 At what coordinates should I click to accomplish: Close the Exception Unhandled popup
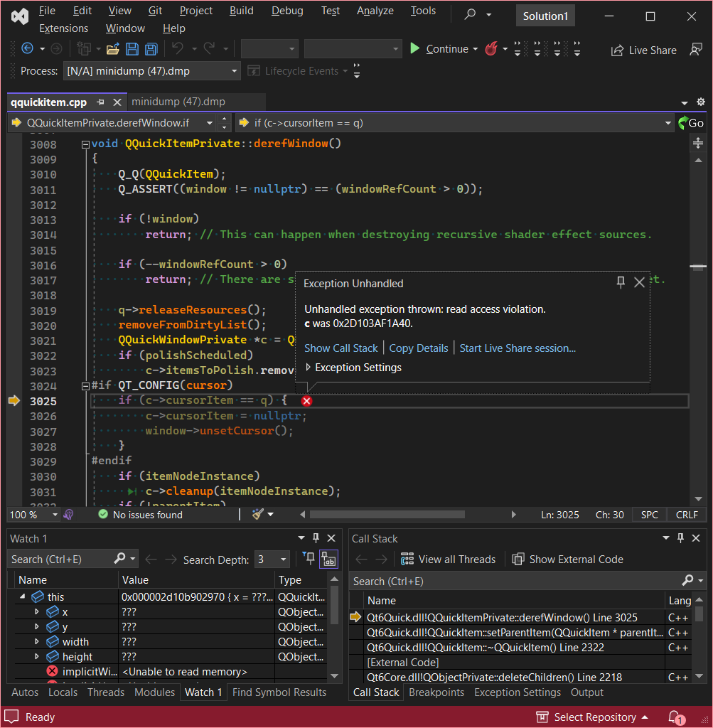tap(639, 282)
